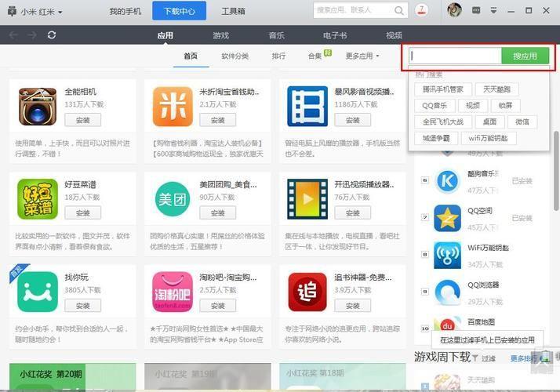Install 米折淘宝省钱助手 app
Viewport: 560px width, 392px height.
click(x=218, y=120)
